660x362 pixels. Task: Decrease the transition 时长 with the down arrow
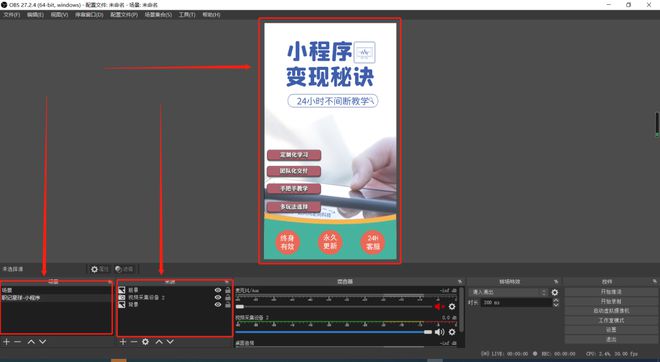pos(556,305)
